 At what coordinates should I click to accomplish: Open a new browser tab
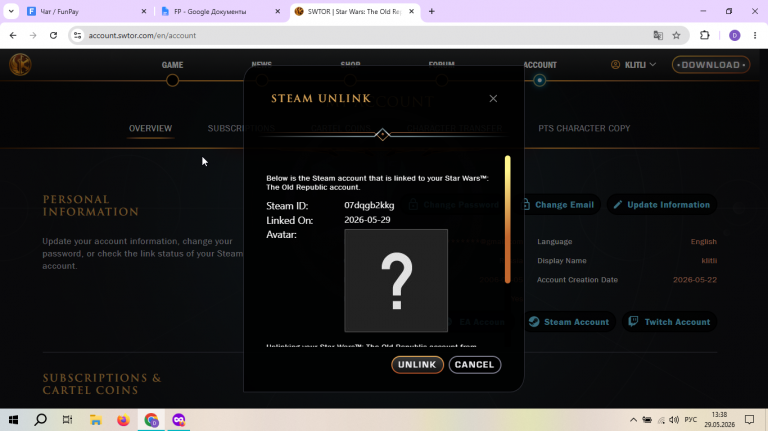tap(432, 11)
